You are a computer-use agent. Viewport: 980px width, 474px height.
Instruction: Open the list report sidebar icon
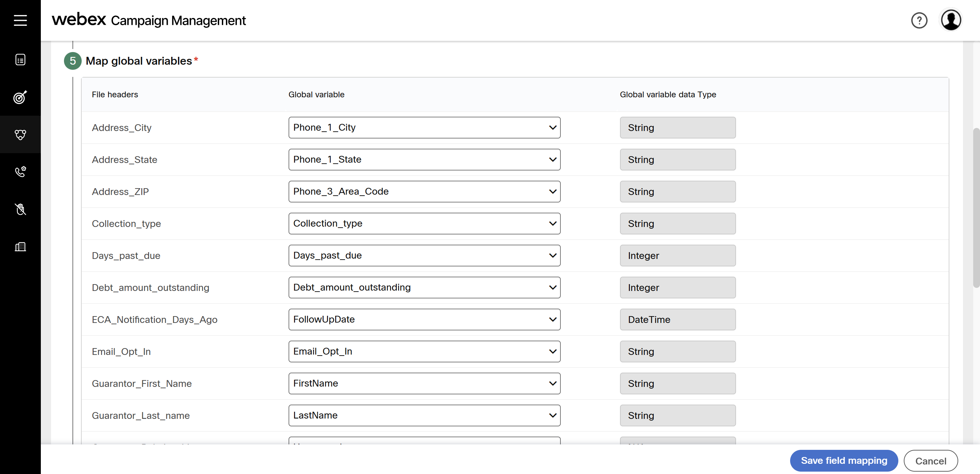20,60
